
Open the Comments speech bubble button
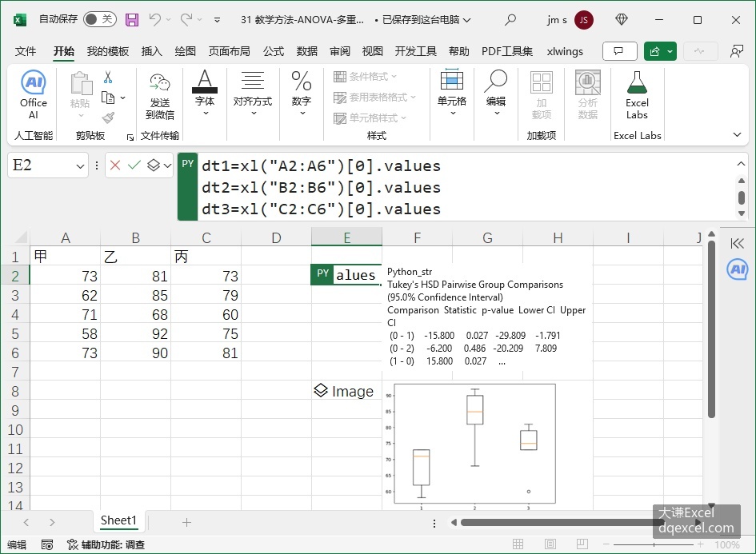[619, 51]
